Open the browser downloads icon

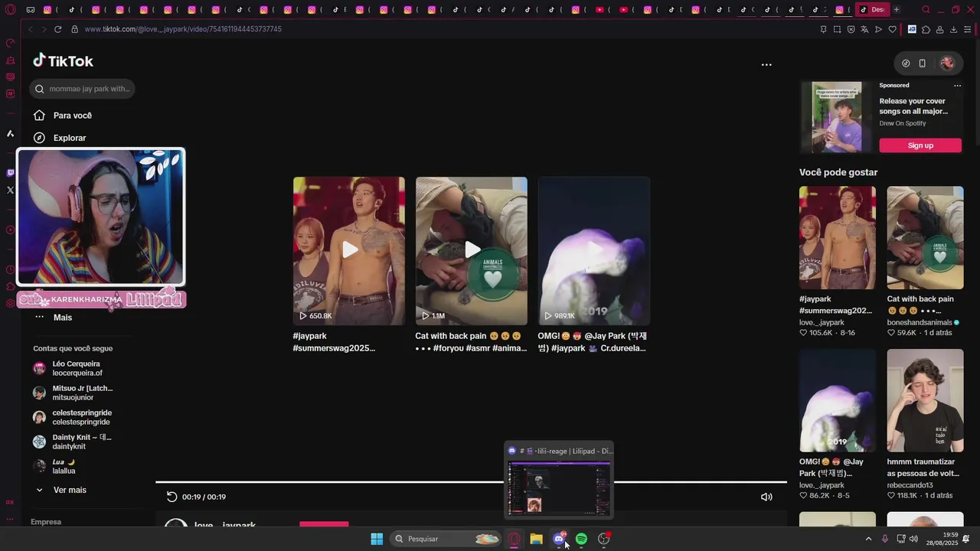tap(953, 29)
